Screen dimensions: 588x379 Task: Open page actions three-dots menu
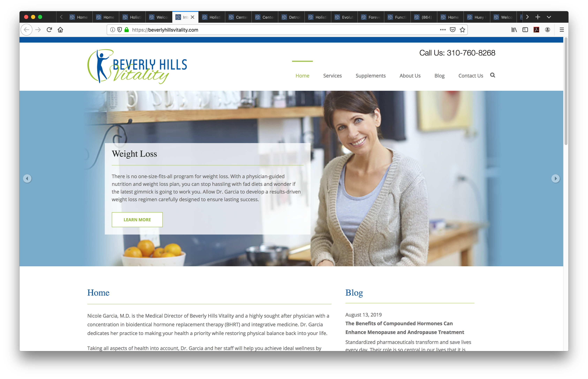443,30
